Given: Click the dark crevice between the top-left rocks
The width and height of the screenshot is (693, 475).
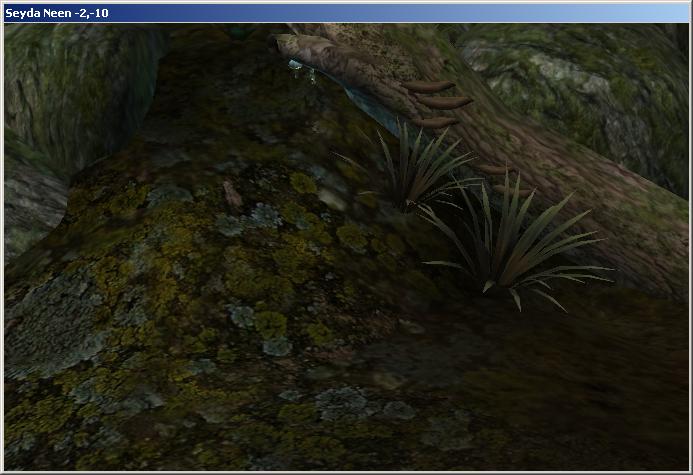Looking at the screenshot, I should click(x=170, y=60).
